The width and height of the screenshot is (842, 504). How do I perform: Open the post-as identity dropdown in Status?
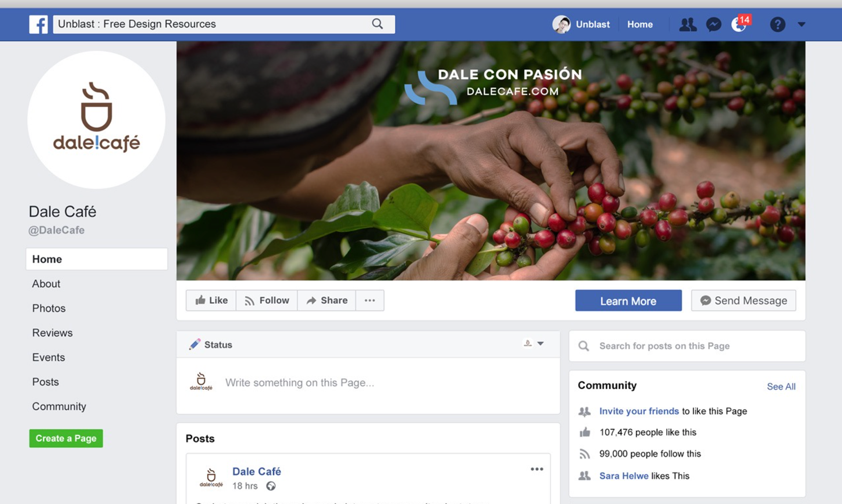[534, 343]
